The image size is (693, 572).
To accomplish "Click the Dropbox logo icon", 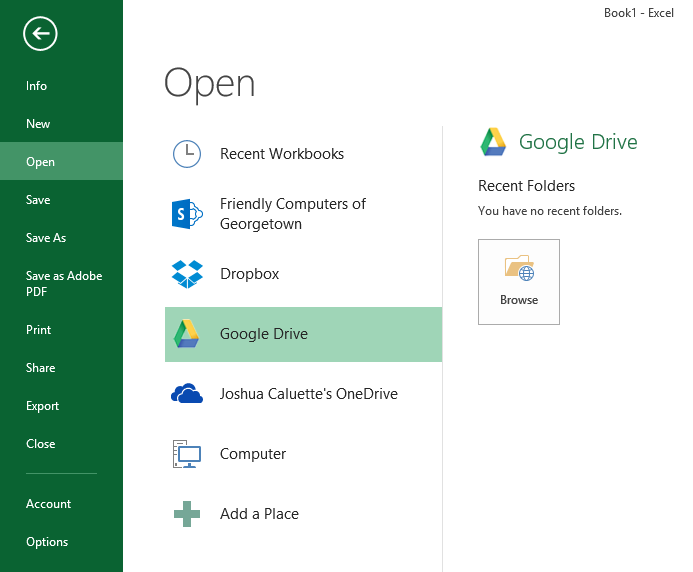I will click(x=187, y=274).
